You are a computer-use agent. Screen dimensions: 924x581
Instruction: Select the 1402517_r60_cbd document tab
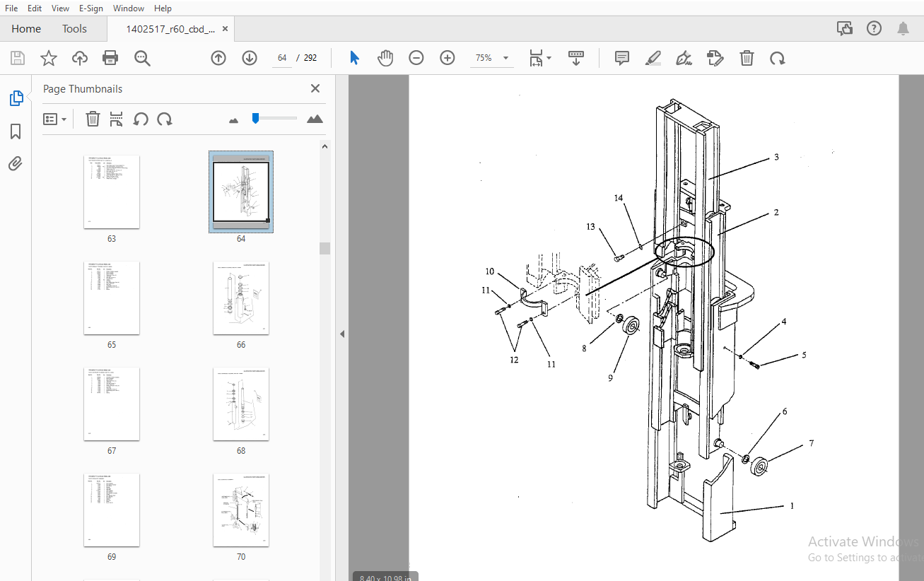pos(170,29)
